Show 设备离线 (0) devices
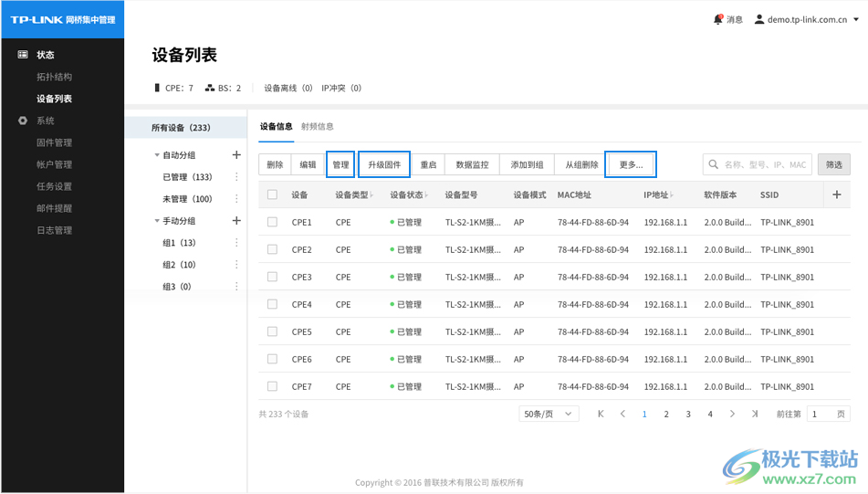The image size is (868, 494). click(x=288, y=88)
